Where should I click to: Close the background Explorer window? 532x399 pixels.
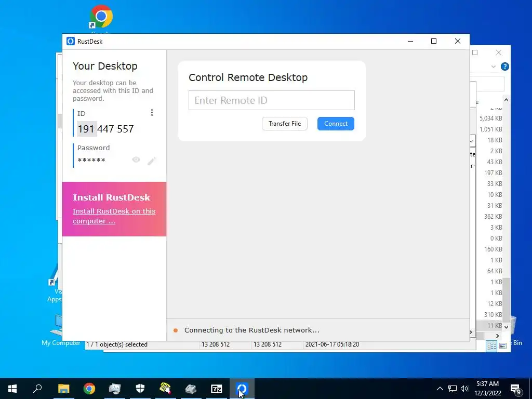(498, 52)
